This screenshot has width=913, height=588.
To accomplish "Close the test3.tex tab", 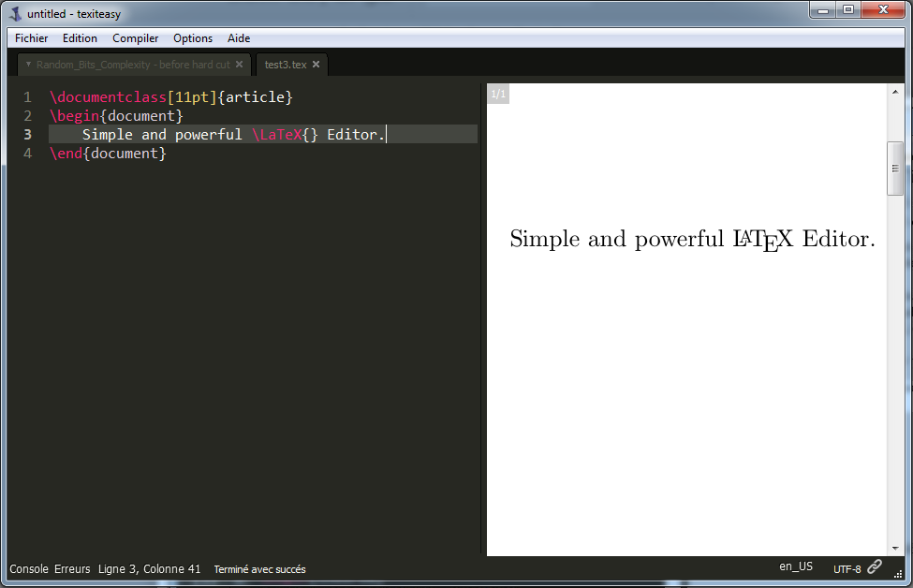I will click(x=317, y=65).
